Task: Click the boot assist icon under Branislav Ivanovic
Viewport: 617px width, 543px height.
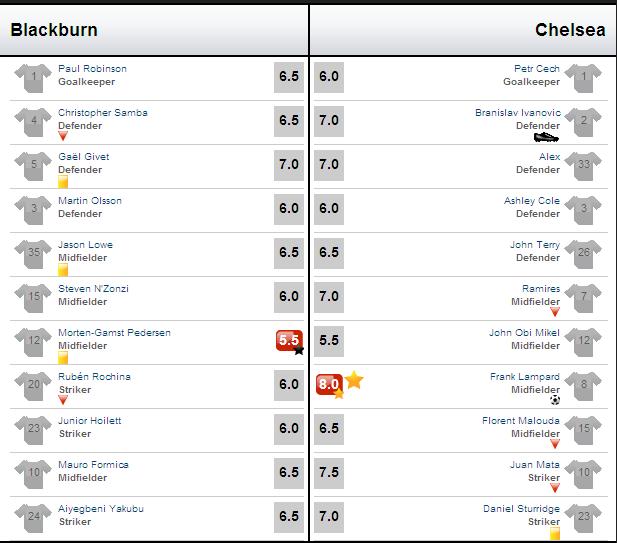Action: click(x=546, y=137)
